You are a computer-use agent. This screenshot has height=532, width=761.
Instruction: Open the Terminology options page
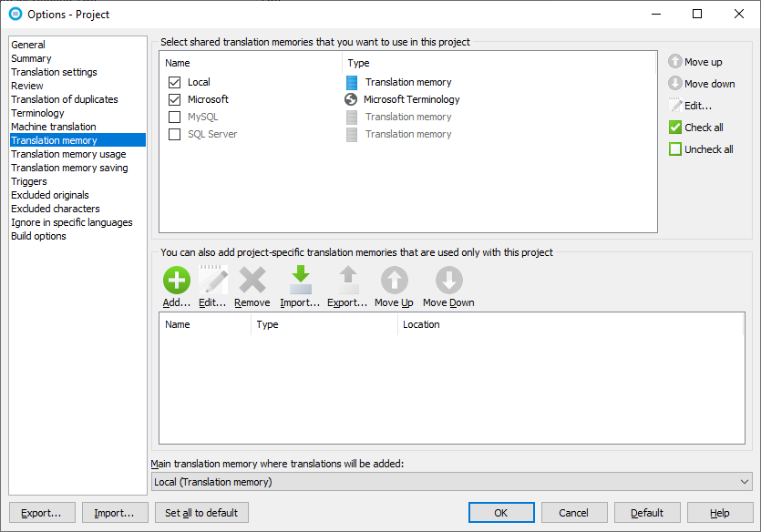click(37, 113)
